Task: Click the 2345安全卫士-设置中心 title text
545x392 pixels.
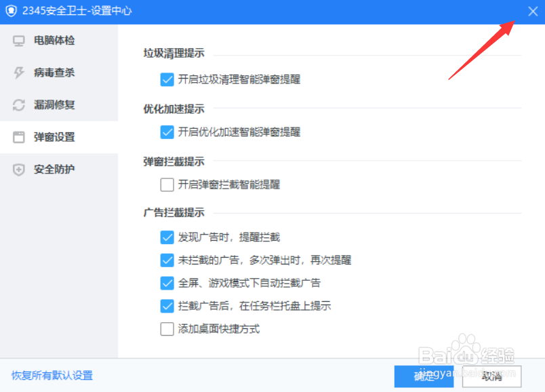Action: (77, 11)
